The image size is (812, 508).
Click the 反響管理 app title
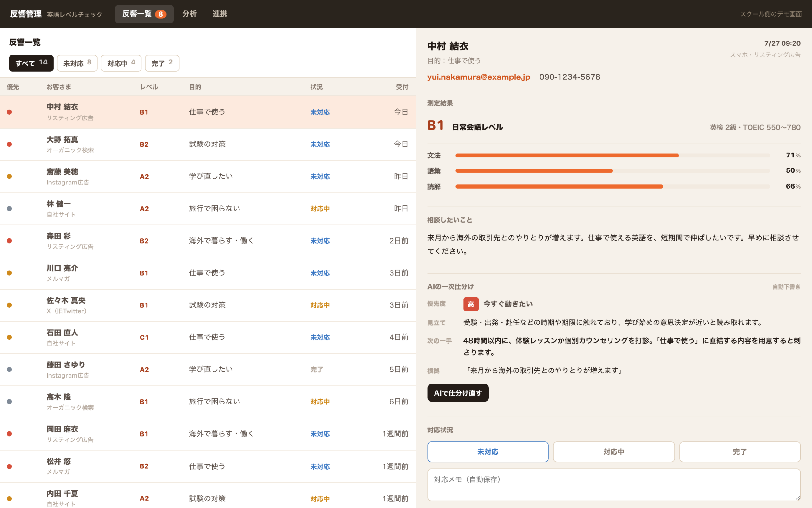[x=26, y=14]
